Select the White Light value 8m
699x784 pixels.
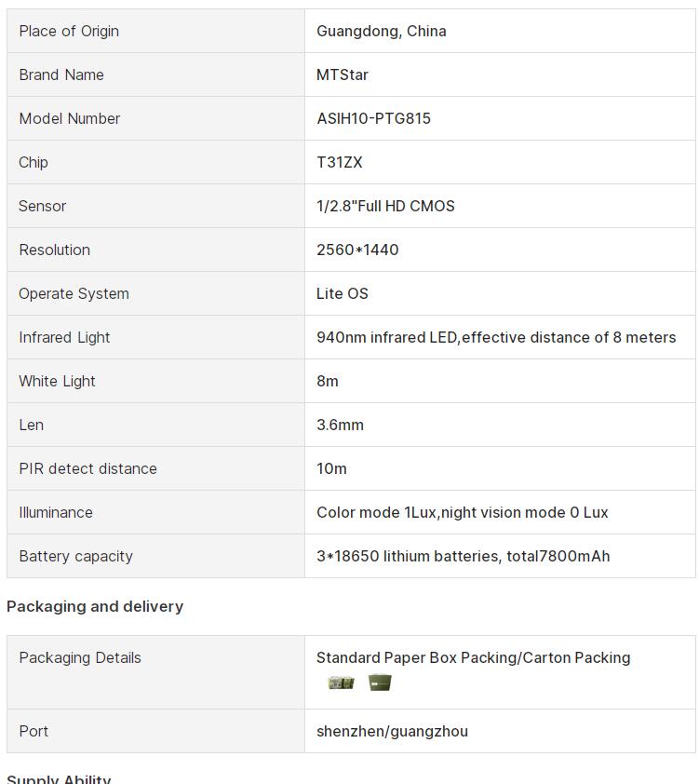[328, 381]
